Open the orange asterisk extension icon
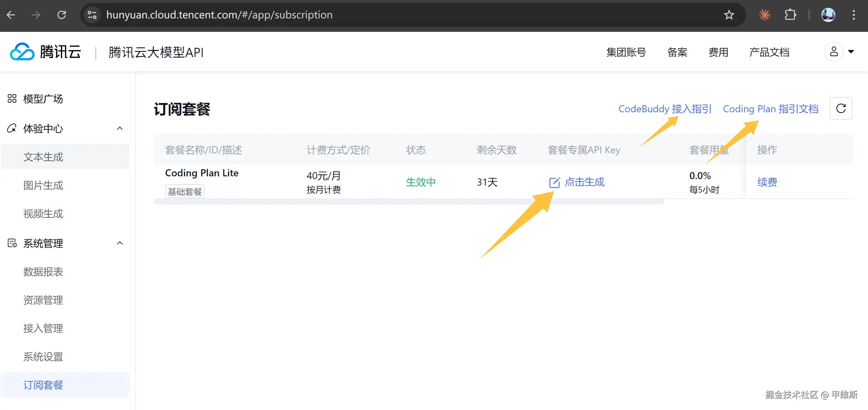The width and height of the screenshot is (868, 410). coord(765,15)
